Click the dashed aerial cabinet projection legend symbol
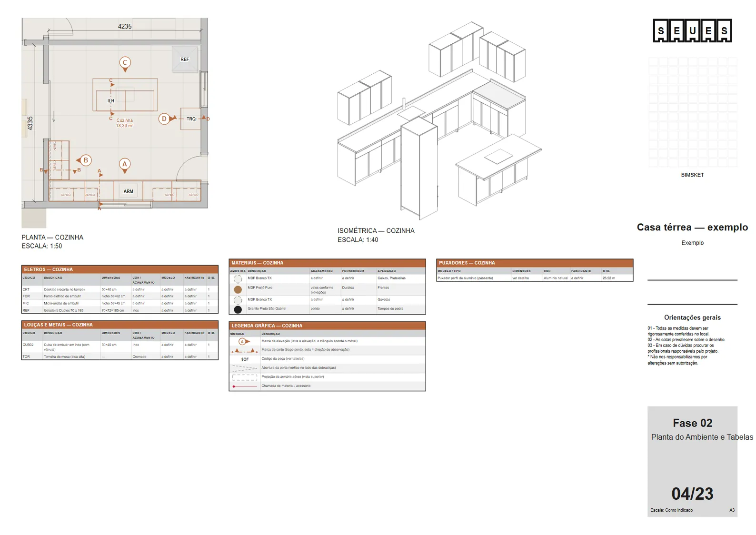The image size is (756, 535). (244, 377)
